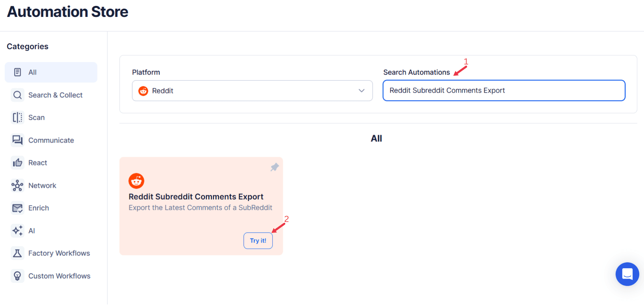The image size is (644, 306).
Task: Click the Platform dropdown chevron arrow
Action: 361,90
